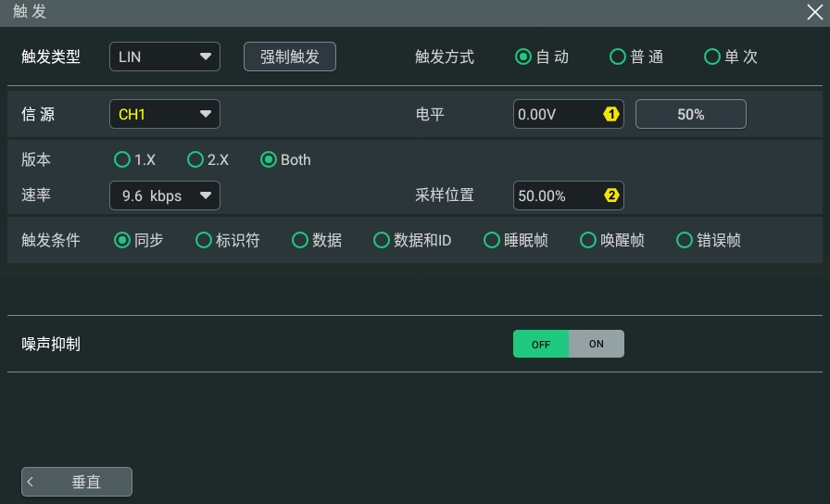This screenshot has width=830, height=504.
Task: Select 标识符 as trigger condition
Action: tap(204, 240)
